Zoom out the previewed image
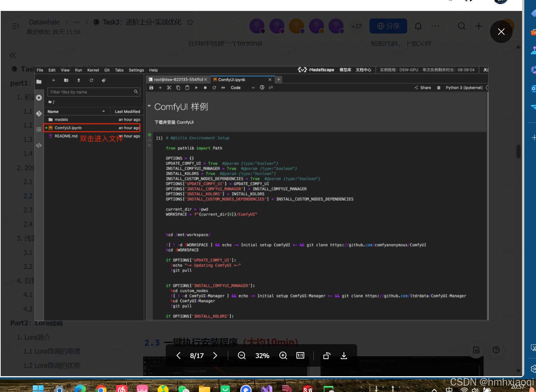 point(242,355)
